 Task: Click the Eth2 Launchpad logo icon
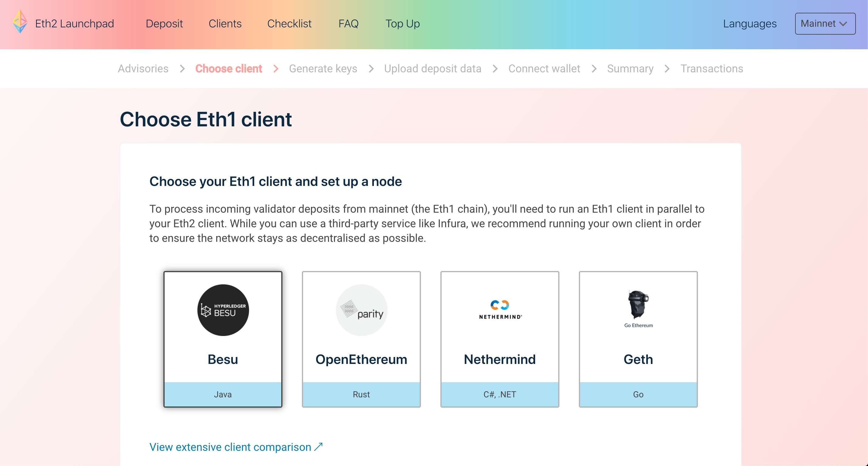point(20,22)
